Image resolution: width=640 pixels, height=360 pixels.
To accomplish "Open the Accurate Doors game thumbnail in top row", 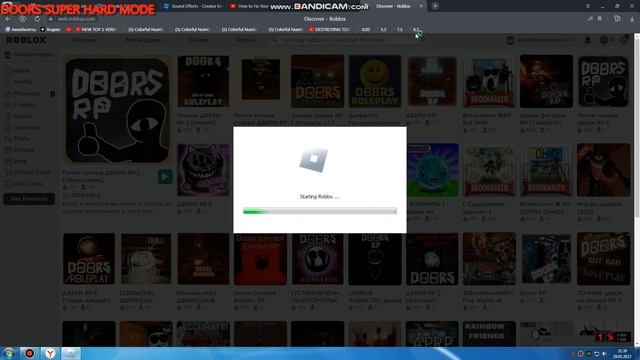I will (x=317, y=81).
